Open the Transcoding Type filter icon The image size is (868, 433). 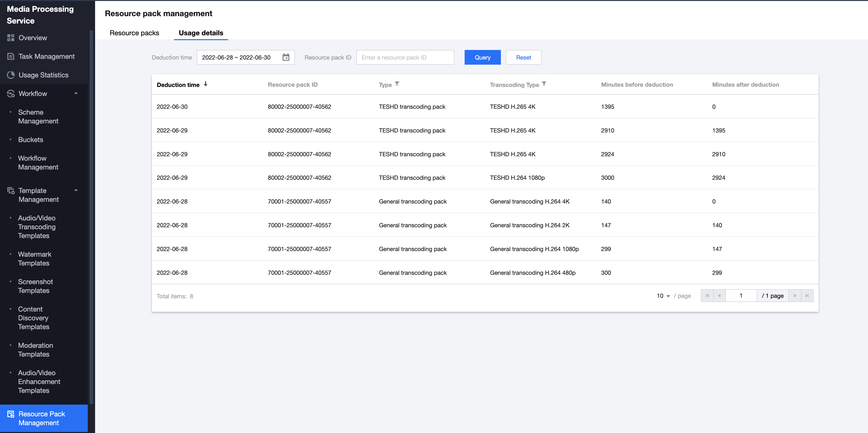tap(544, 84)
